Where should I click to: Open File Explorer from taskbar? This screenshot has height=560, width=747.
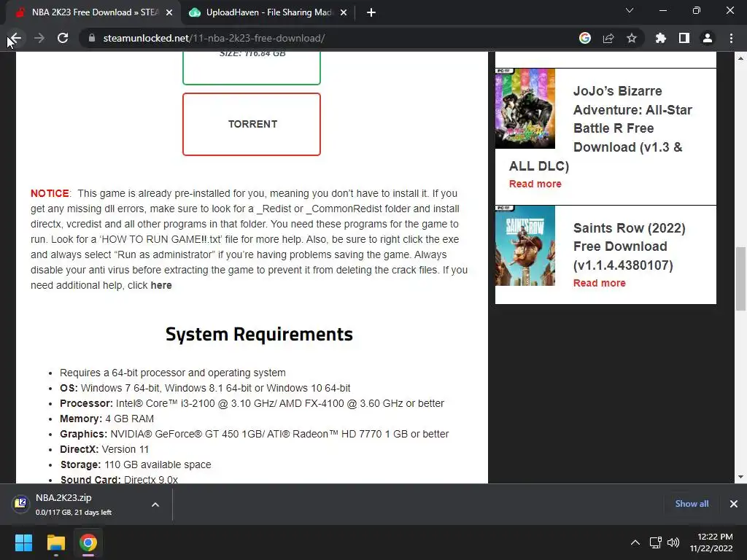click(55, 542)
